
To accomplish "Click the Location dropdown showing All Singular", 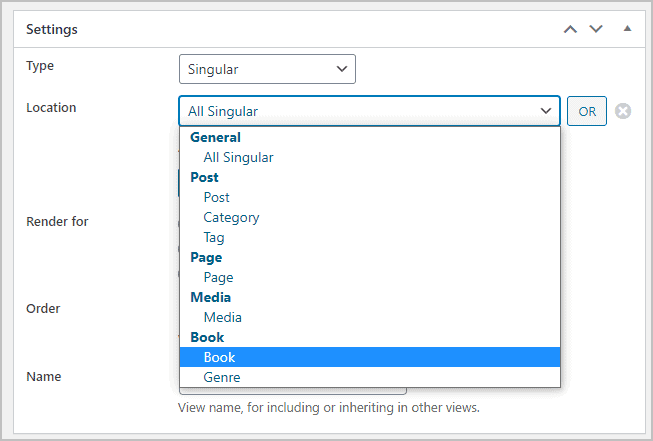I will pos(369,111).
